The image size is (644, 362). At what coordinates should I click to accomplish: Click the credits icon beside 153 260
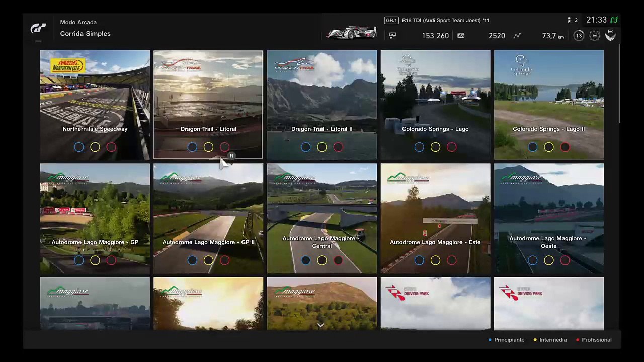(393, 36)
